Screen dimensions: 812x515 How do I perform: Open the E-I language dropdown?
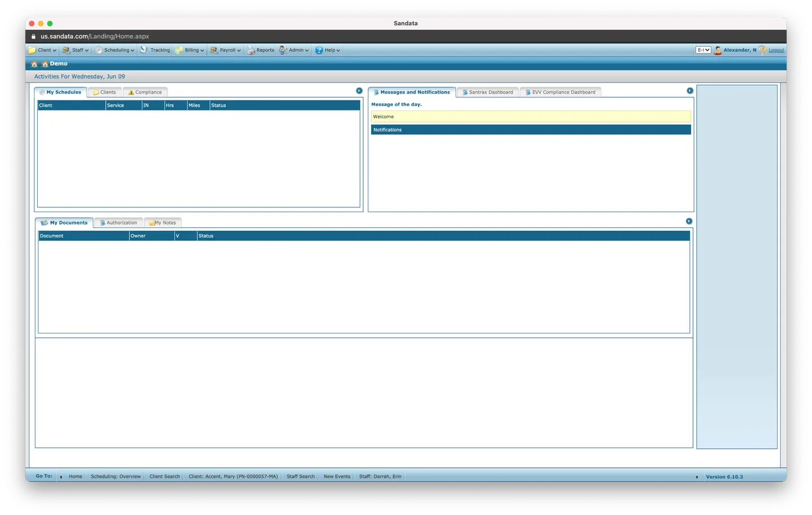click(x=703, y=50)
